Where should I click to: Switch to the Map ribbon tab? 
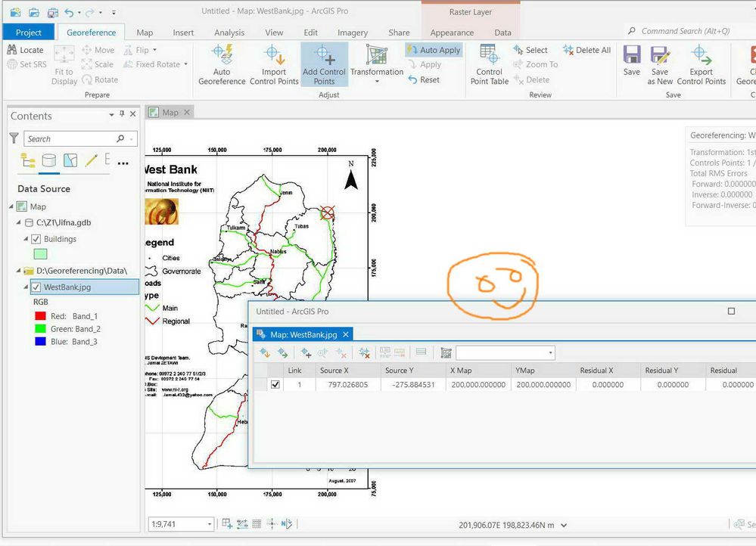(145, 33)
